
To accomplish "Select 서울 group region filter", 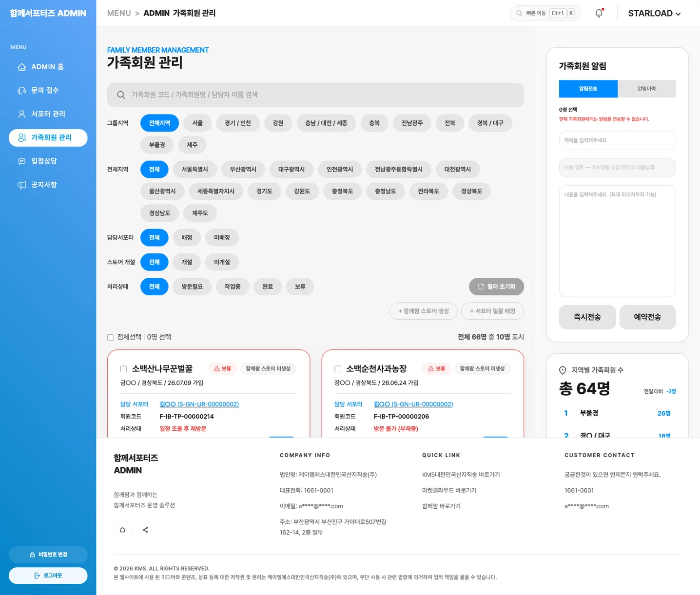I will click(x=197, y=123).
